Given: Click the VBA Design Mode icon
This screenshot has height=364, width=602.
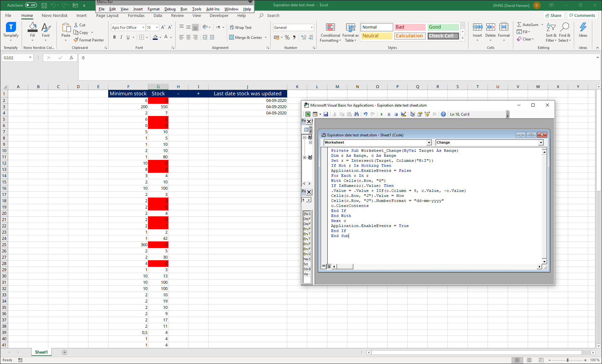Looking at the screenshot, I should tap(404, 114).
